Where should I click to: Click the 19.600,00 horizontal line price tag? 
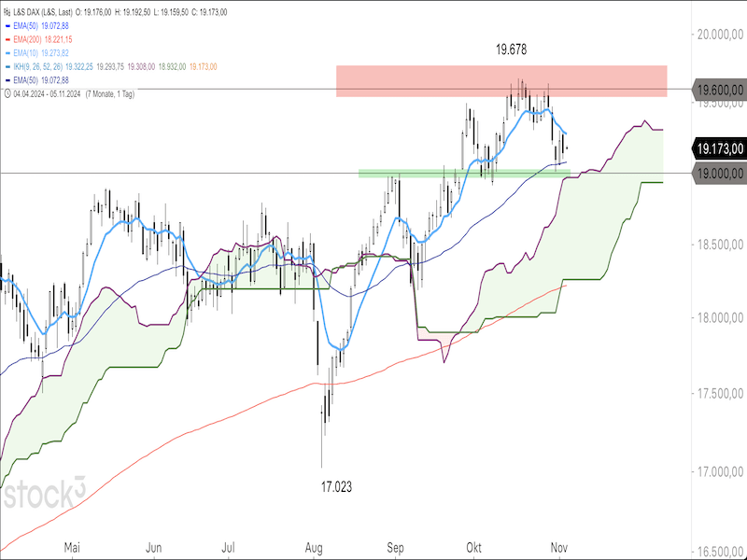click(x=718, y=89)
